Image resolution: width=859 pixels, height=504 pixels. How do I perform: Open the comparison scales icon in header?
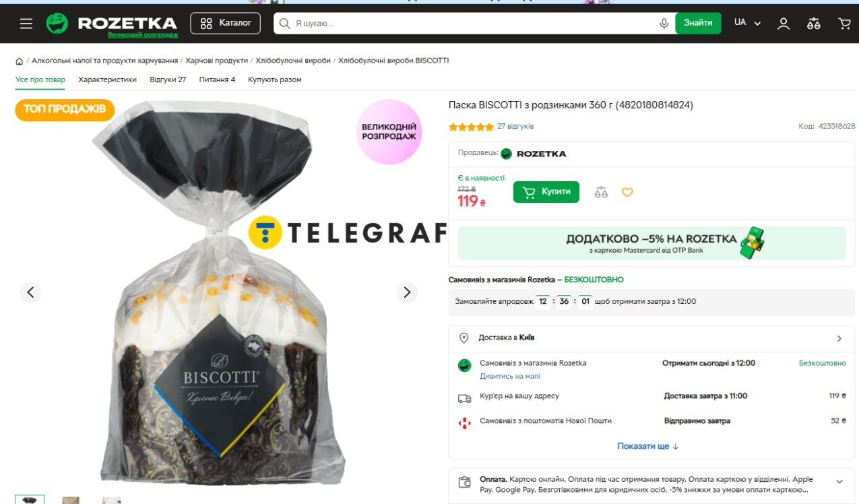pyautogui.click(x=814, y=24)
